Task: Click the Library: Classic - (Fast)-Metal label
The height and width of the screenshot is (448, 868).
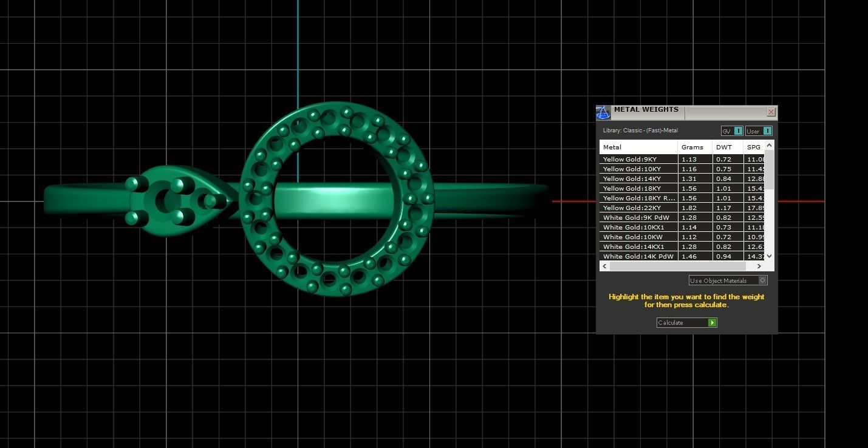Action: coord(640,131)
